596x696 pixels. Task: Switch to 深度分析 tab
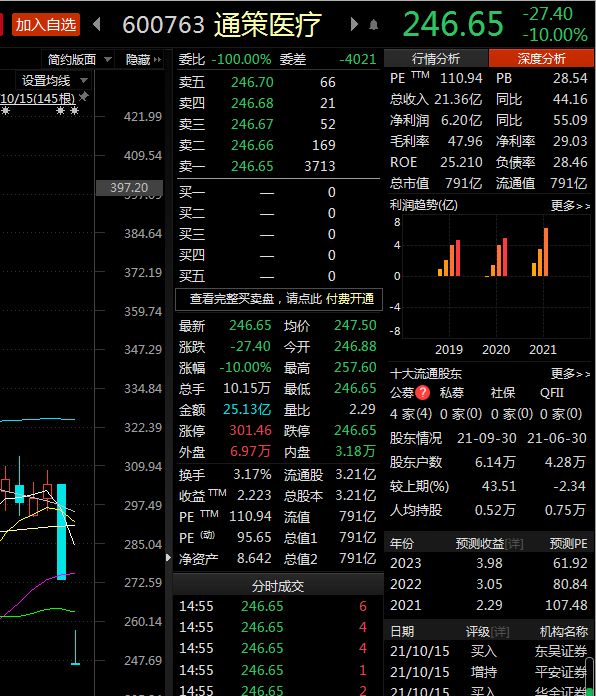coord(541,58)
